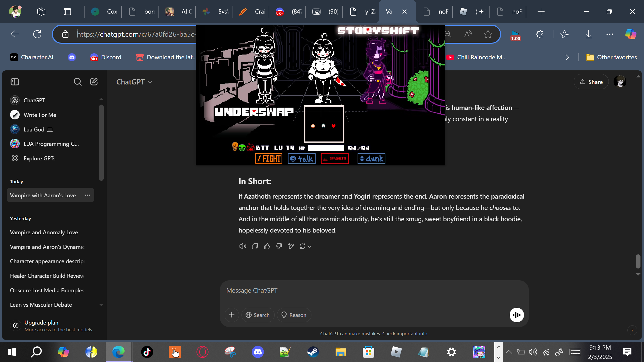The image size is (644, 362).
Task: Open Write For Me GPT
Action: [50, 115]
